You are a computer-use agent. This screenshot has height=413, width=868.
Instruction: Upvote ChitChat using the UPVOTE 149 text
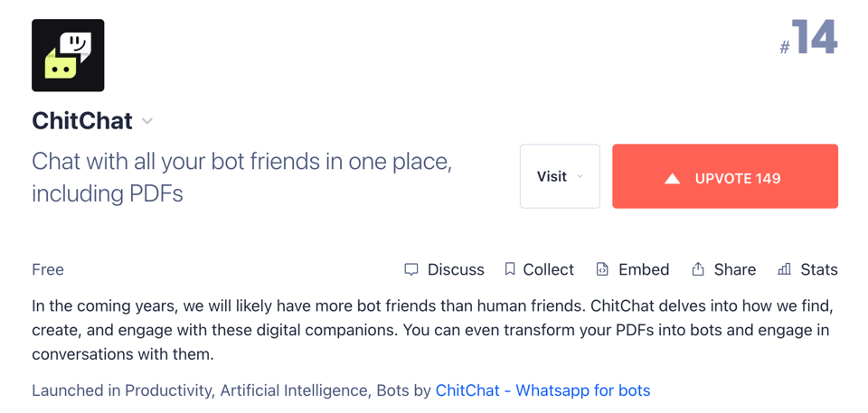click(737, 178)
